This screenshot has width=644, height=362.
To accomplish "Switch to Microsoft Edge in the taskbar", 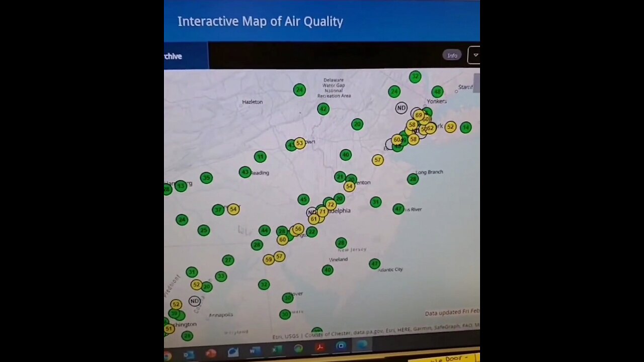I will coord(362,345).
